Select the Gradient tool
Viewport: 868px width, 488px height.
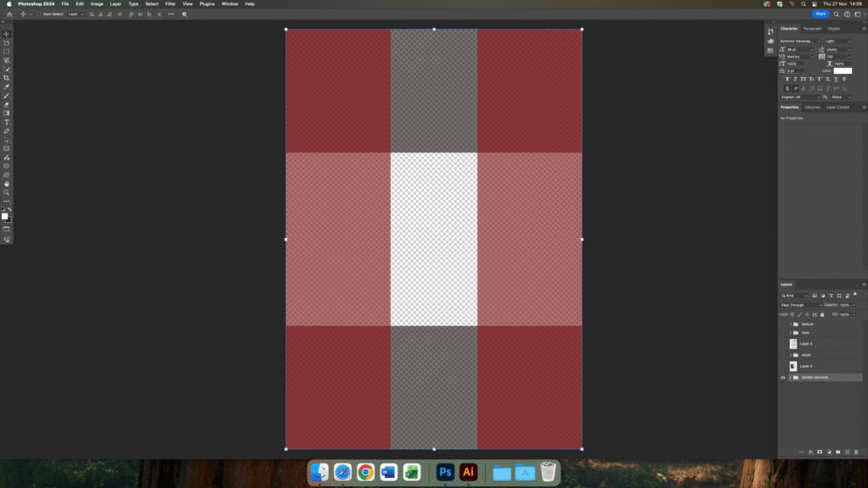click(7, 114)
